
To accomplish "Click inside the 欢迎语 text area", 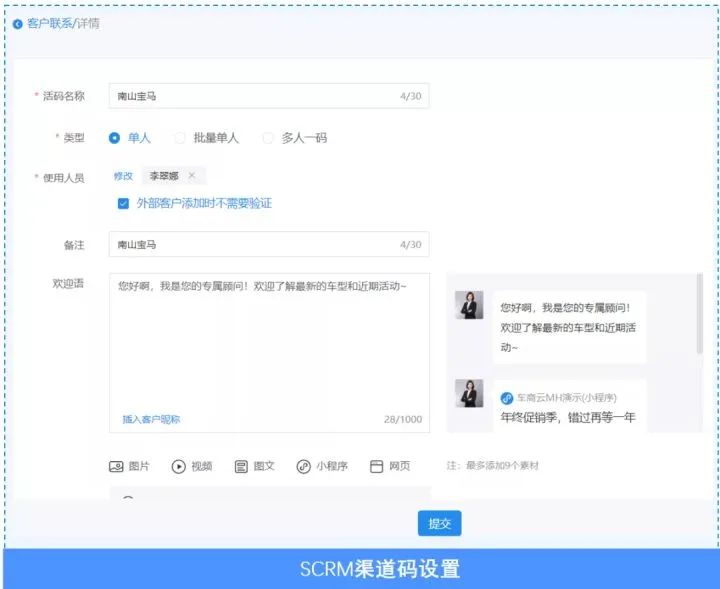I will pyautogui.click(x=269, y=353).
